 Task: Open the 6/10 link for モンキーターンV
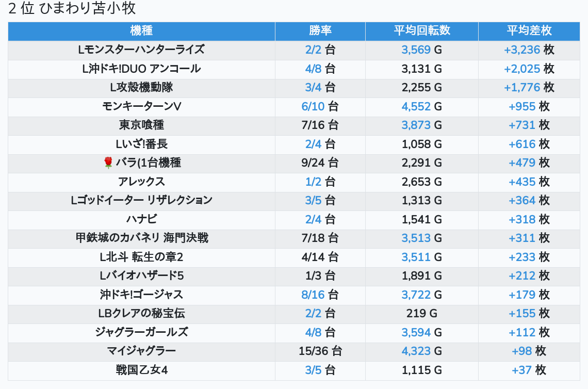pyautogui.click(x=313, y=107)
